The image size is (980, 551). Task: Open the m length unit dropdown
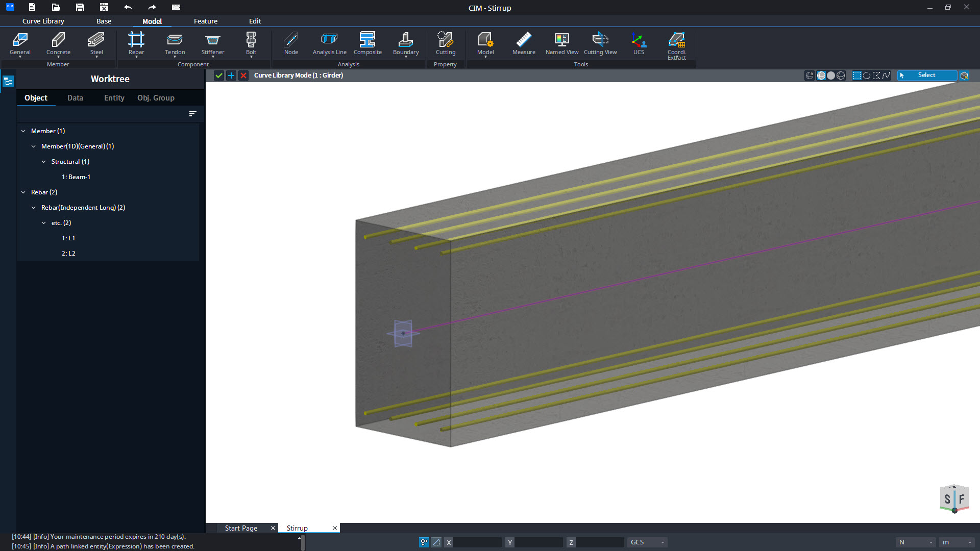tap(957, 542)
